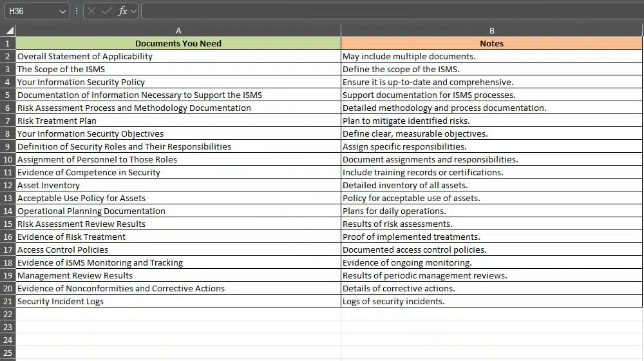Click note Include training records or certifications.
644x361 pixels.
coord(491,172)
